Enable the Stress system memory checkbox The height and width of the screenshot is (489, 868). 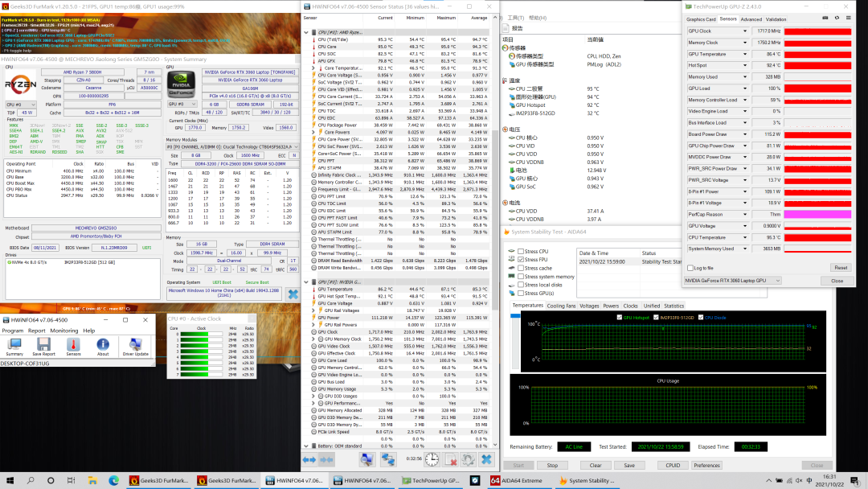coord(521,277)
